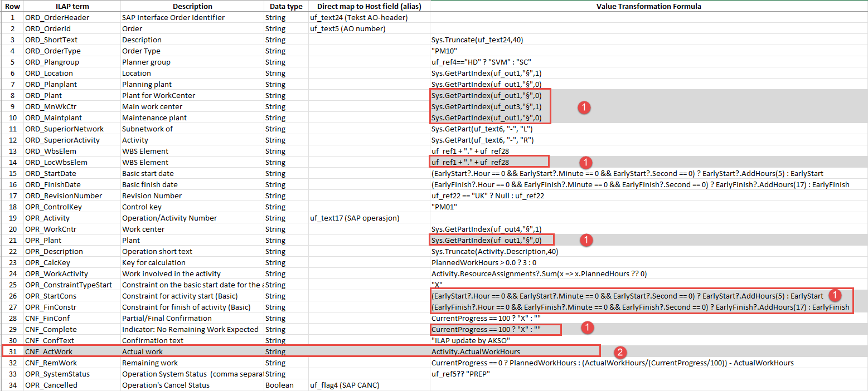Select cell OPR_FinConstr
Screen dimensions: 868x391
(72, 307)
